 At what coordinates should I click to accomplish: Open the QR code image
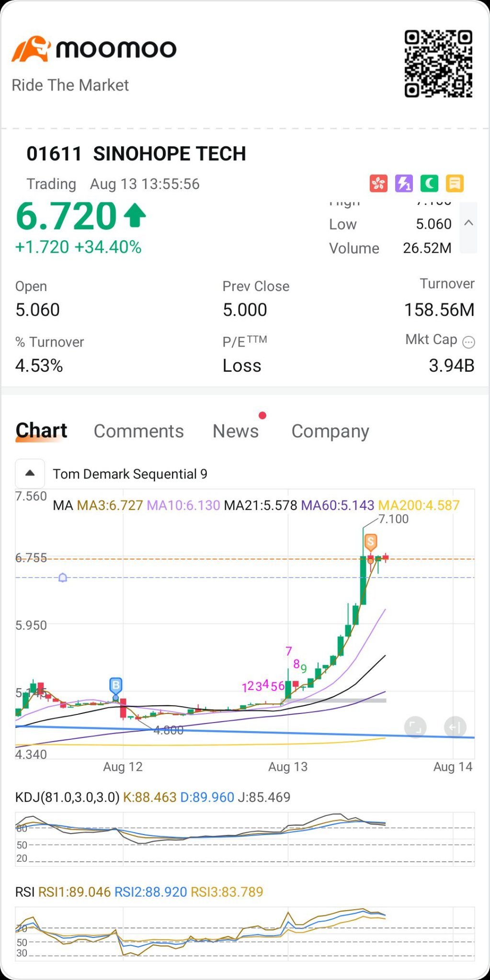pos(438,64)
